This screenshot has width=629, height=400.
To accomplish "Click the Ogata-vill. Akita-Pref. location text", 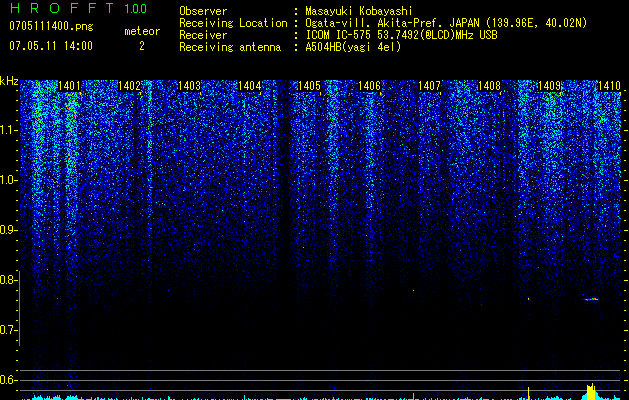I will (446, 23).
